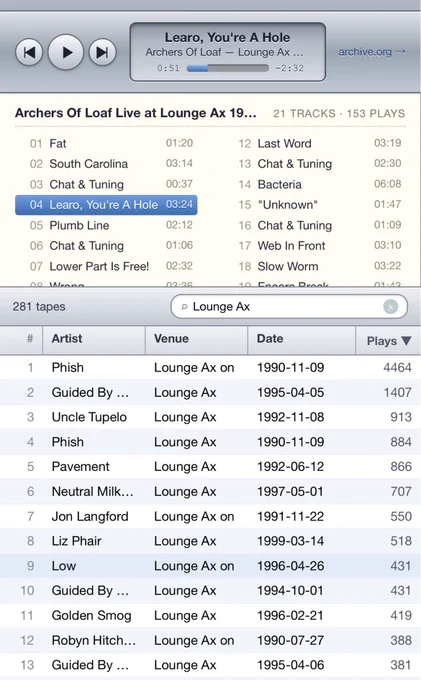Viewport: 421px width, 680px height.
Task: Skip to previous track button
Action: click(29, 52)
